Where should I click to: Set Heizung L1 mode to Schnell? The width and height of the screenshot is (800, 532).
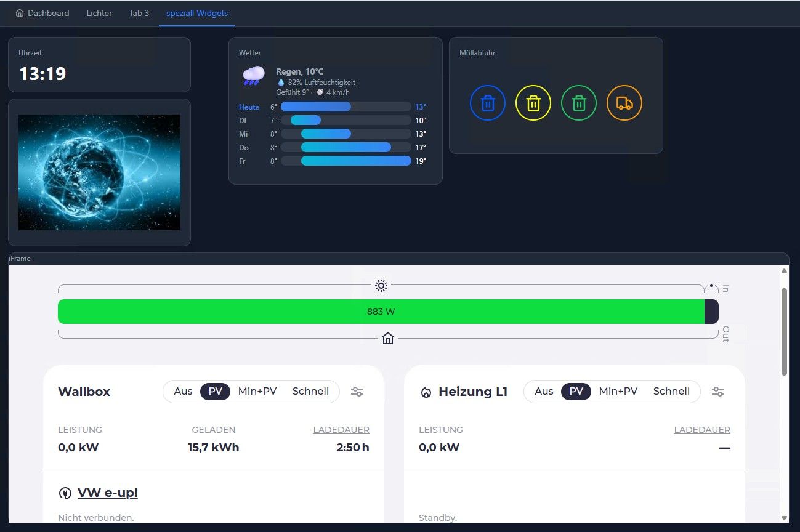(x=672, y=392)
